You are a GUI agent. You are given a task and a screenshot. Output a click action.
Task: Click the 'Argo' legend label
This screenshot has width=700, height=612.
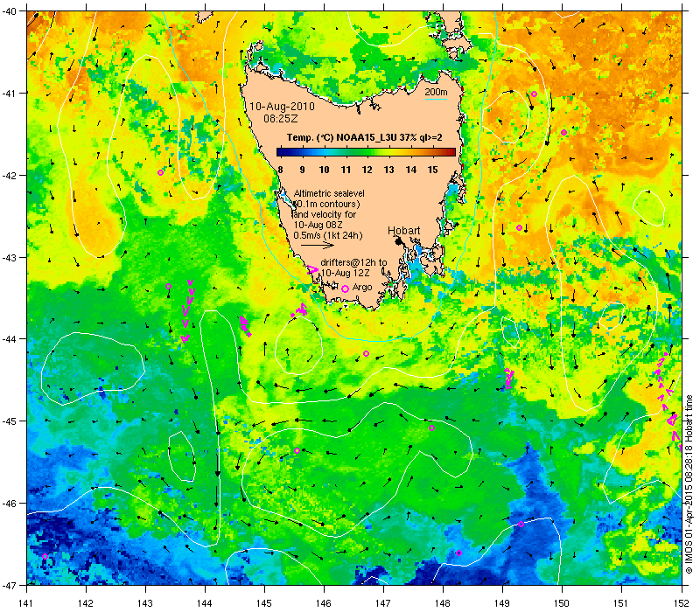click(362, 288)
